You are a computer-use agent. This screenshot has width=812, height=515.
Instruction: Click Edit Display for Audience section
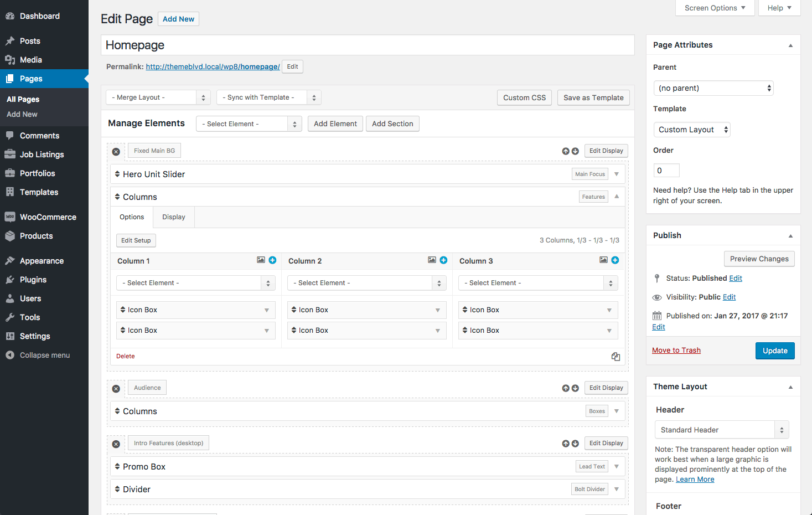point(606,388)
